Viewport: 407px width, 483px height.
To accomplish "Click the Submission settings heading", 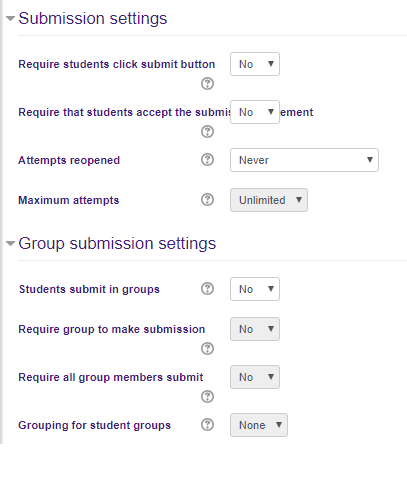I will [93, 18].
